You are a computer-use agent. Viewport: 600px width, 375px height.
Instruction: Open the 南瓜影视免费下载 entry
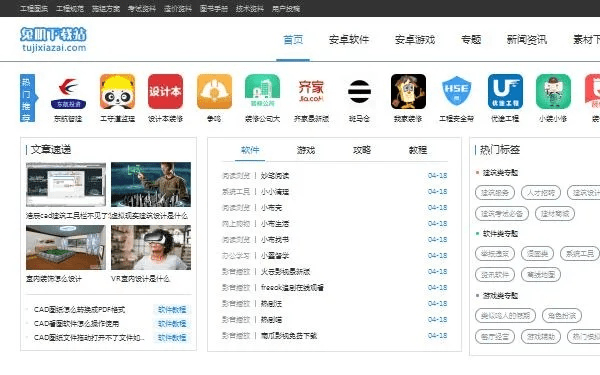289,336
